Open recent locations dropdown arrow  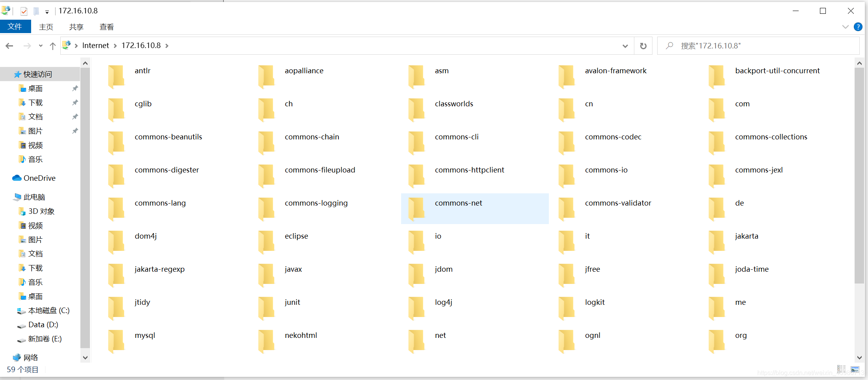click(x=41, y=46)
